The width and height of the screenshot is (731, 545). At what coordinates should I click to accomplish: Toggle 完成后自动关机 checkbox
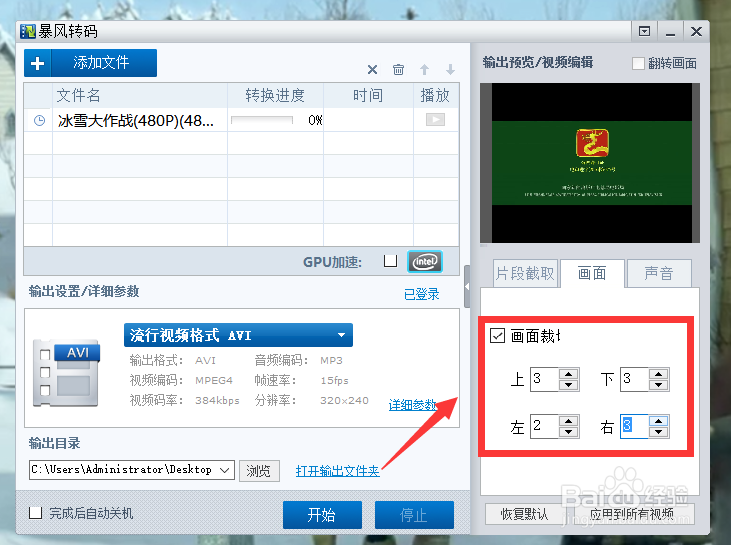(35, 513)
